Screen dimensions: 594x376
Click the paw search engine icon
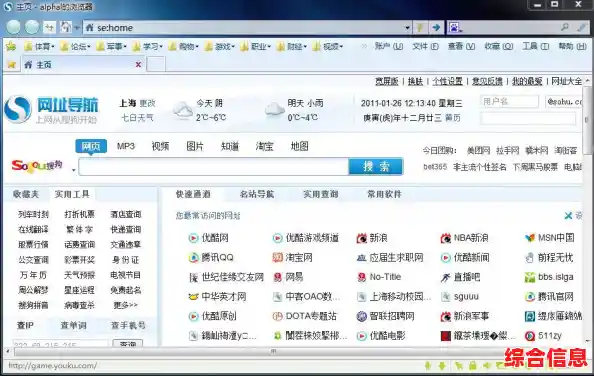click(x=454, y=27)
